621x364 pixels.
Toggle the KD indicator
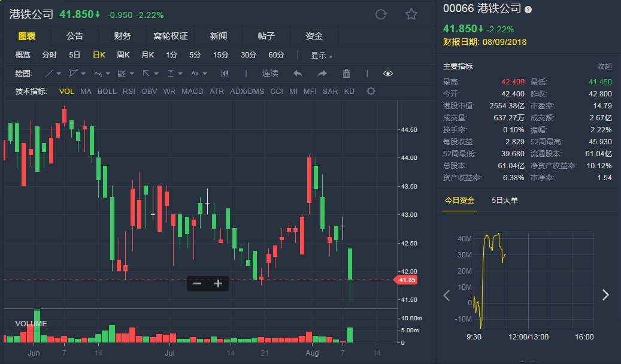(x=349, y=92)
